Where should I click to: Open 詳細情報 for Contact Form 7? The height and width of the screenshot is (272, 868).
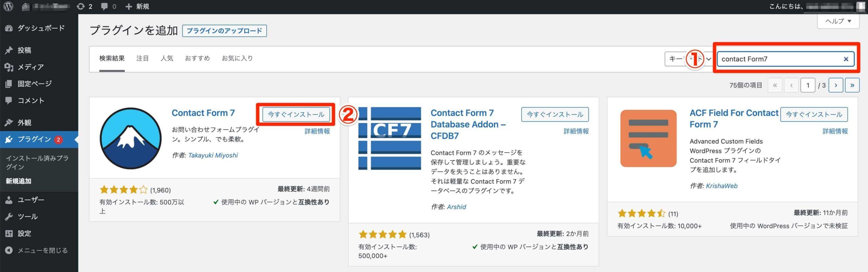click(317, 131)
